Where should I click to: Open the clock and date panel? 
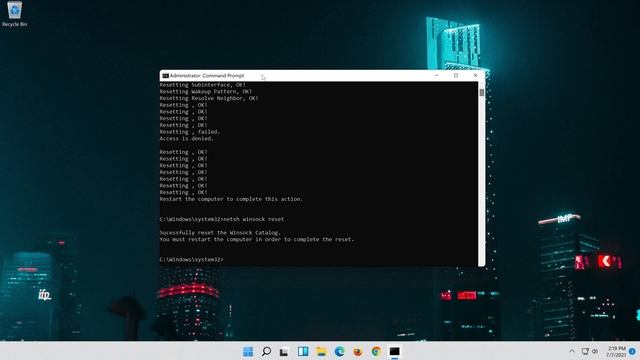616,352
